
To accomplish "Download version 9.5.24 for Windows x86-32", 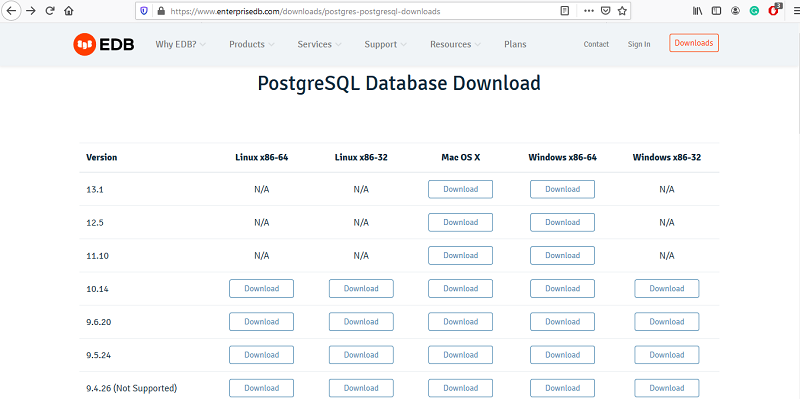I will click(667, 355).
